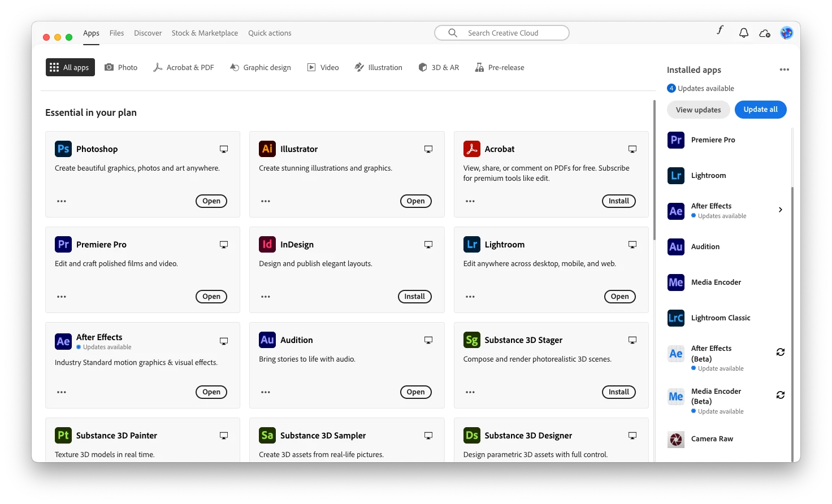
Task: Open the Installed apps panel more options menu
Action: tap(785, 69)
